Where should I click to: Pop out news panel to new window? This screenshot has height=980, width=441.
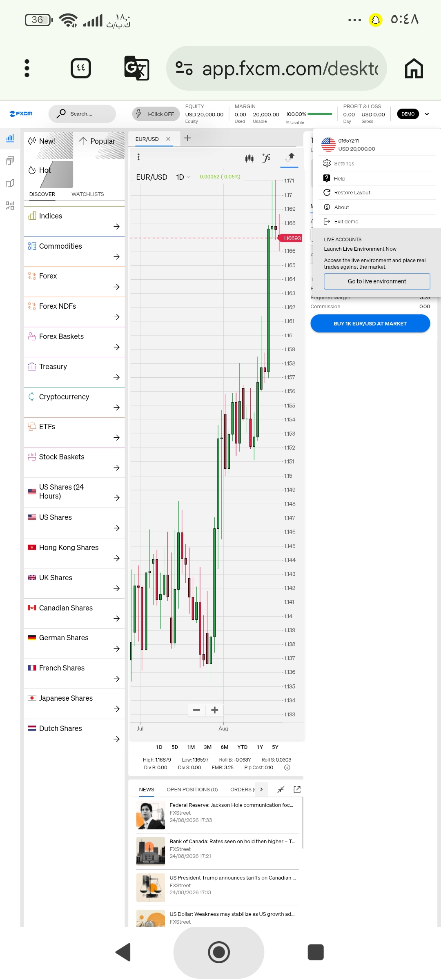pos(297,790)
